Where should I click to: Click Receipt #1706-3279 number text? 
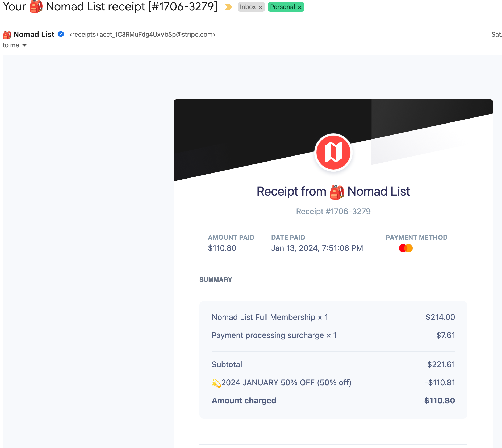(x=333, y=211)
